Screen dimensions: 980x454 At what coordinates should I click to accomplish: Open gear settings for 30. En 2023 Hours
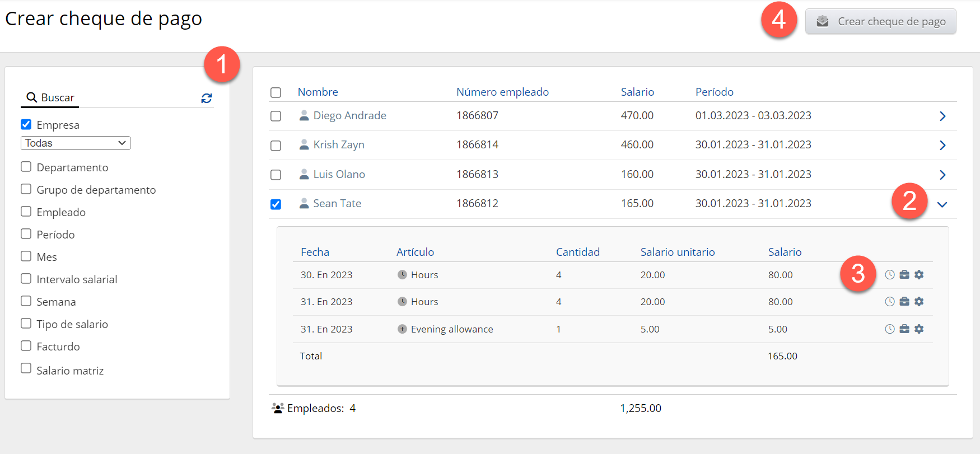click(919, 275)
